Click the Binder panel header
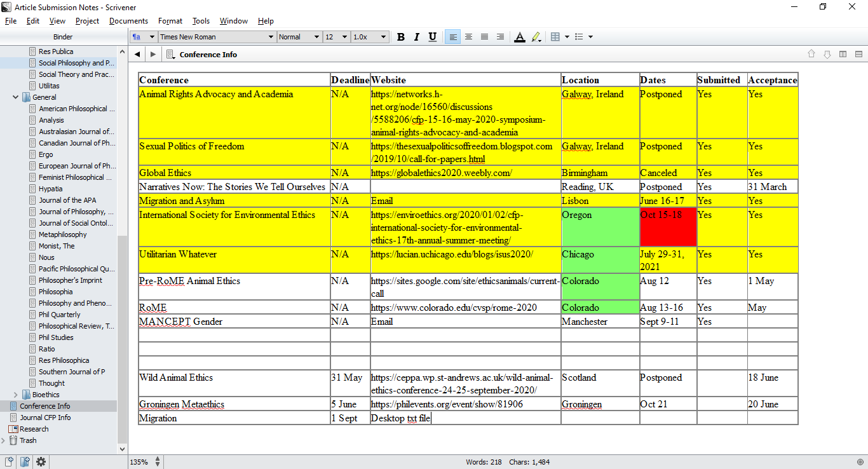868x469 pixels. 63,37
